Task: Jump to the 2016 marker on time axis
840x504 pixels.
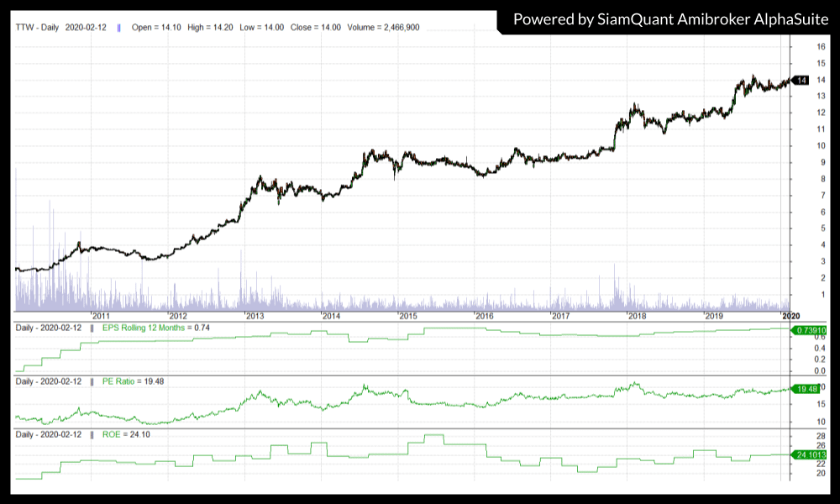Action: click(x=485, y=316)
